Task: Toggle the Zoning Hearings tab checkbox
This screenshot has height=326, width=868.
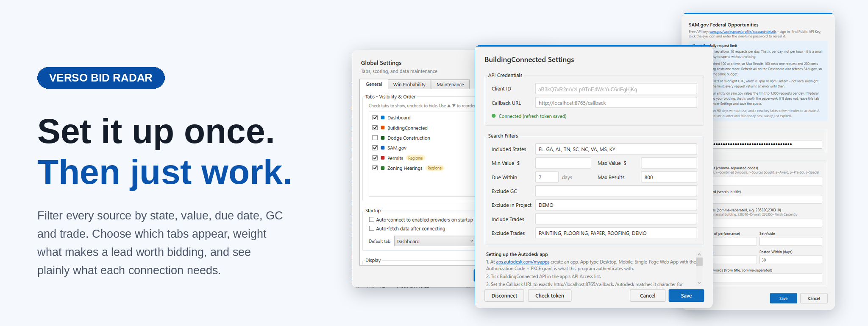Action: (375, 168)
